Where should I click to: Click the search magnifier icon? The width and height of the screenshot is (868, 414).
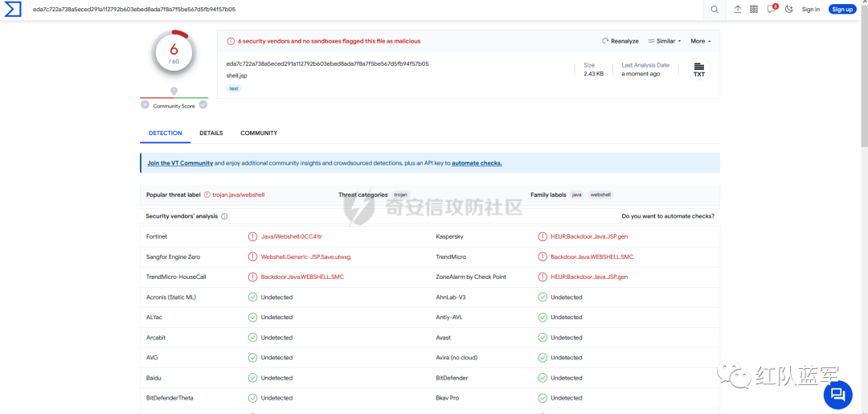pyautogui.click(x=714, y=10)
